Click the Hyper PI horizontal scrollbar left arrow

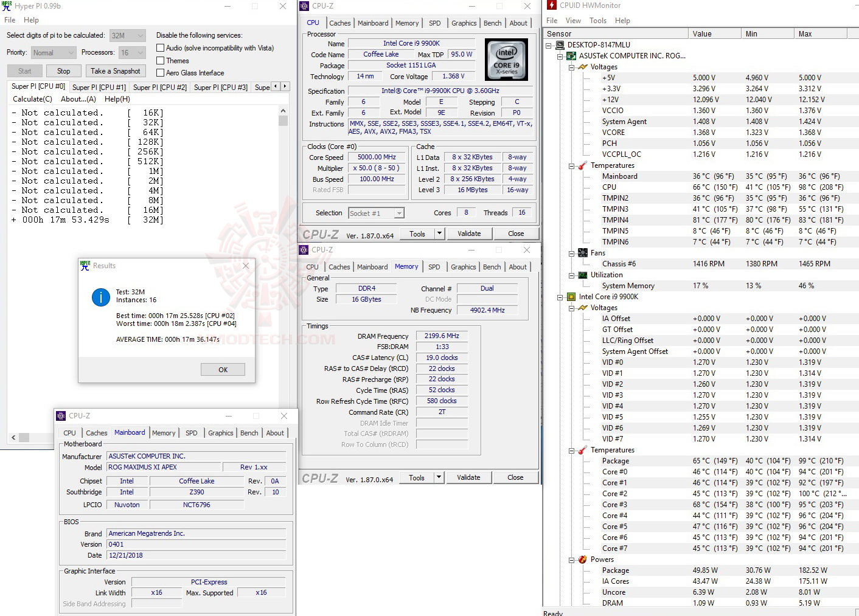point(13,437)
